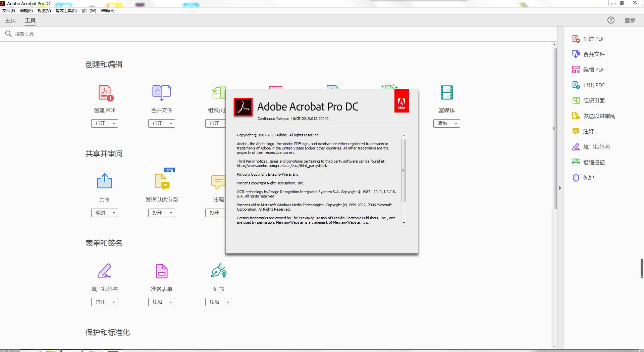Click 添加 button under 富媒体
Image resolution: width=644 pixels, height=352 pixels.
pyautogui.click(x=443, y=123)
